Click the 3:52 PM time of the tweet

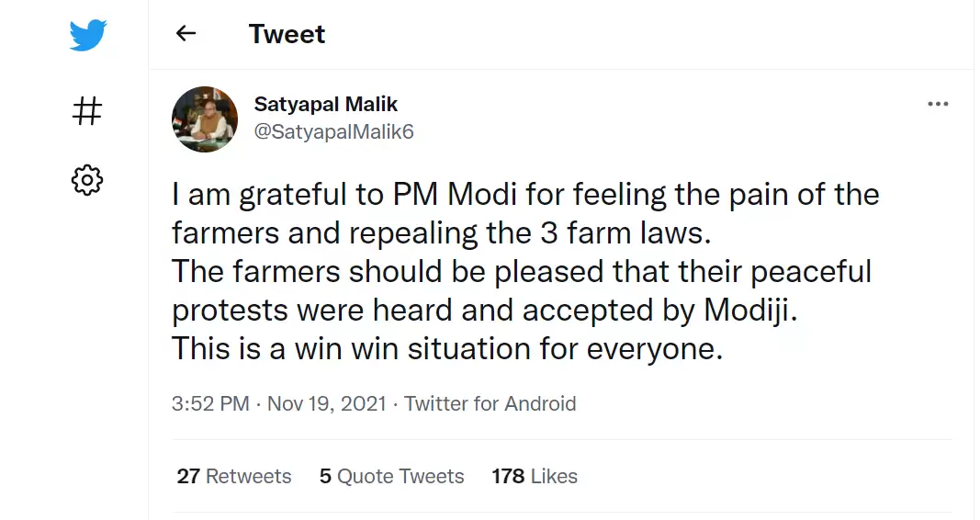click(210, 403)
